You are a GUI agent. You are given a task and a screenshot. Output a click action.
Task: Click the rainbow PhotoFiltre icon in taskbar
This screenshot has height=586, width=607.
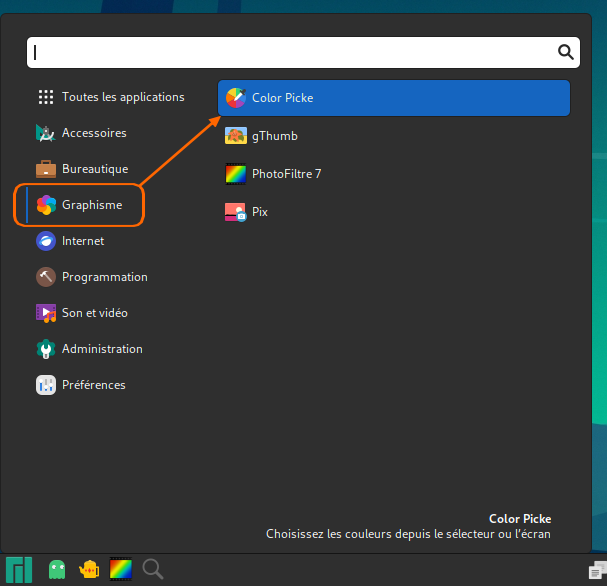coord(121,569)
